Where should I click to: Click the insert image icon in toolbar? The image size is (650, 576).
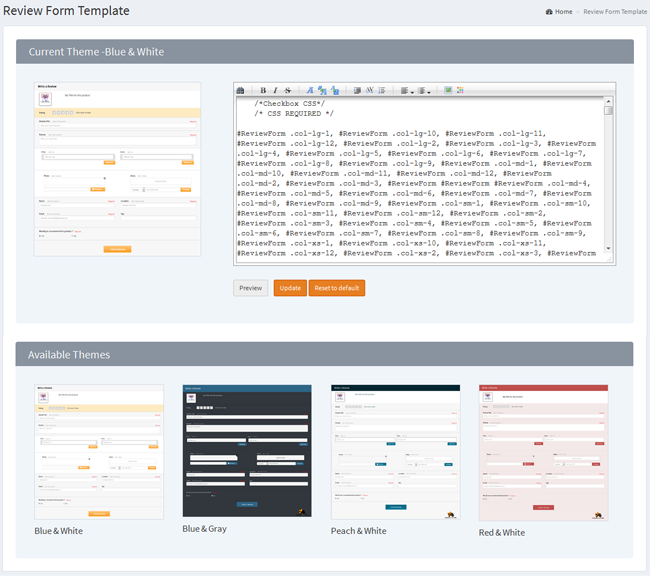[x=448, y=90]
